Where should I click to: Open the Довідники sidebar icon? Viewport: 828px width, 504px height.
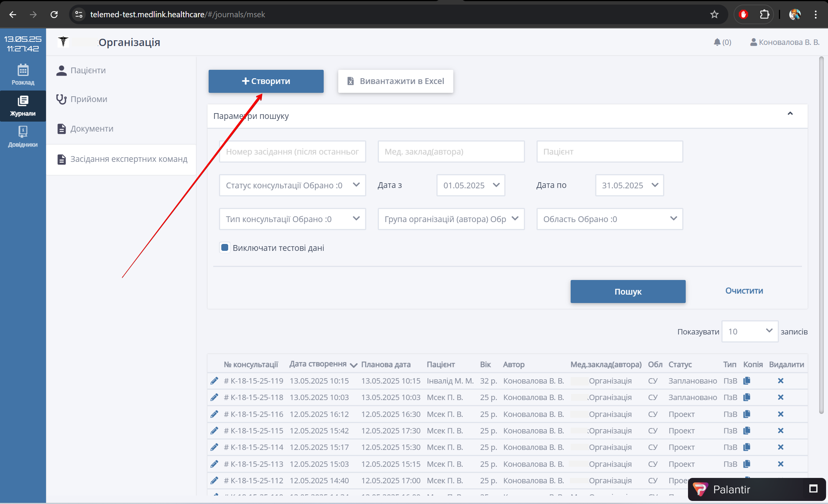point(23,137)
